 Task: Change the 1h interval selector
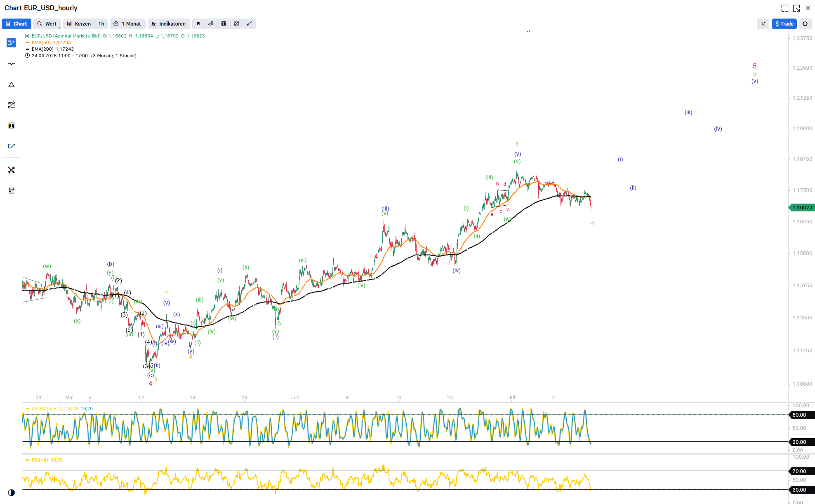[x=101, y=24]
